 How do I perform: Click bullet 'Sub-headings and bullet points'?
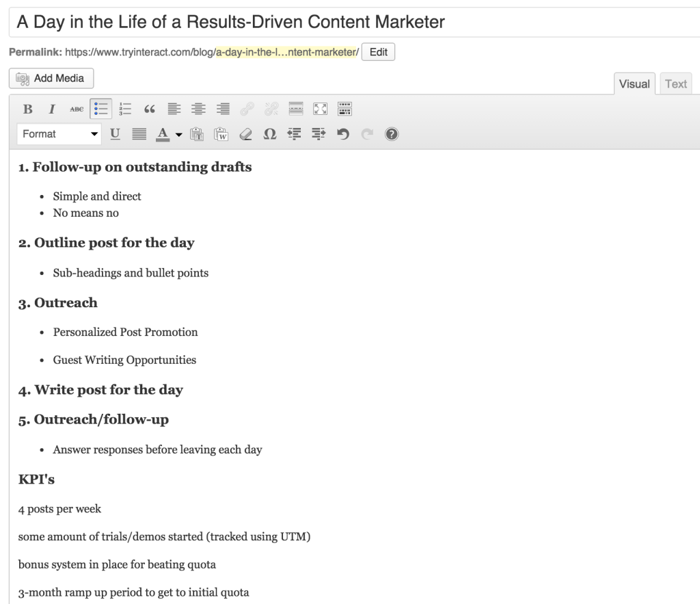point(131,273)
